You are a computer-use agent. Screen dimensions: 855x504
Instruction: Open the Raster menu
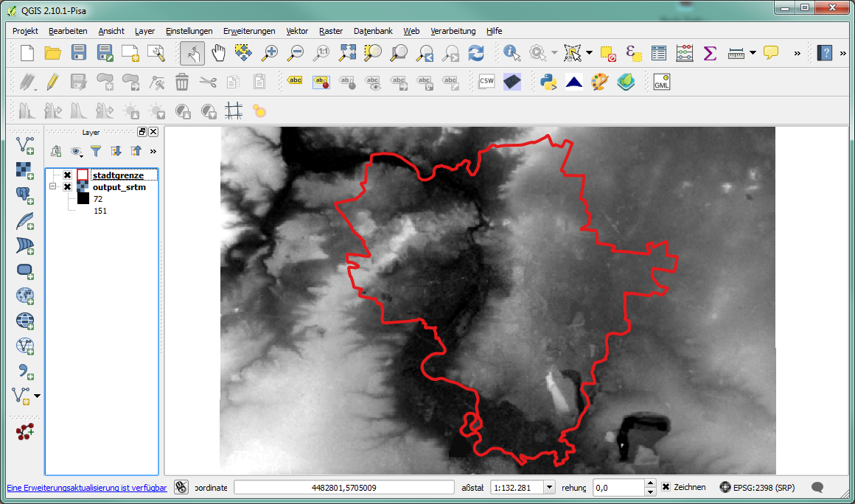(x=331, y=31)
